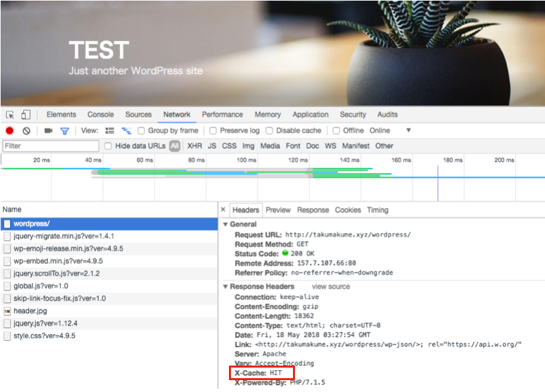Click the capture screenshots camera icon
This screenshot has width=545, height=392.
pyautogui.click(x=48, y=131)
